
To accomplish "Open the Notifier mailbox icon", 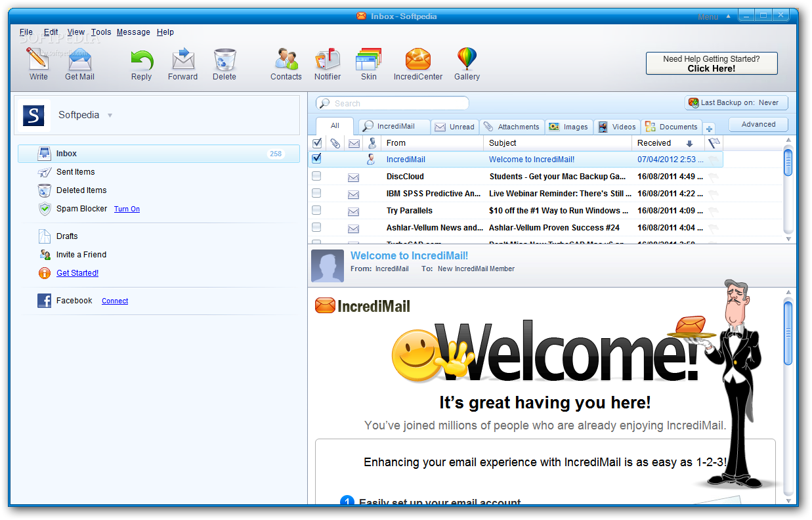I will [x=328, y=59].
